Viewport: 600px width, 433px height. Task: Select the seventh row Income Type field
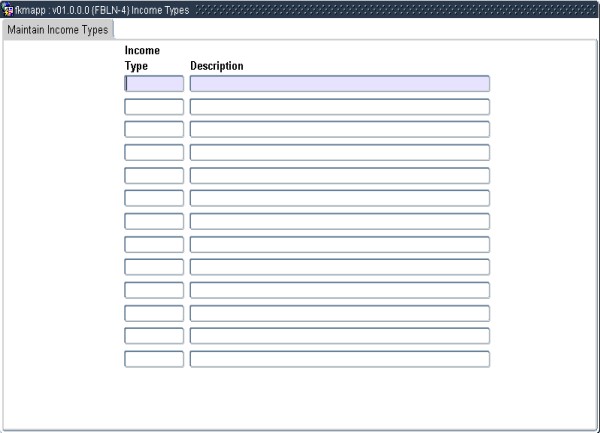pyautogui.click(x=154, y=221)
